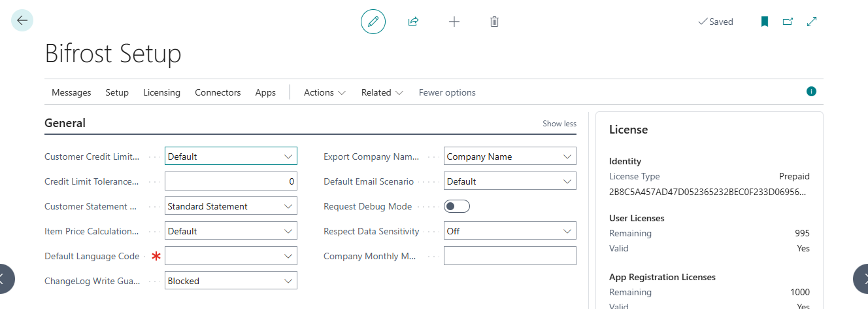Click the Request Debug Mode label

click(x=368, y=206)
